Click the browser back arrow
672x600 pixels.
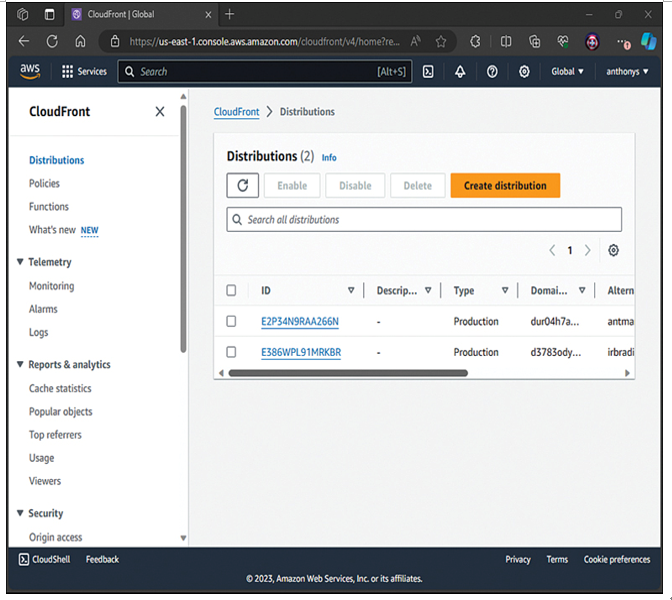24,42
